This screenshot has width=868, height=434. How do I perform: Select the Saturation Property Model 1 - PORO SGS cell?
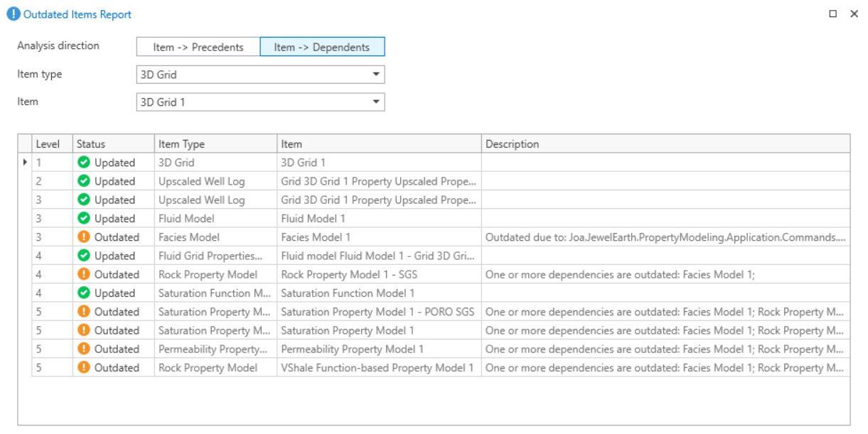(377, 312)
